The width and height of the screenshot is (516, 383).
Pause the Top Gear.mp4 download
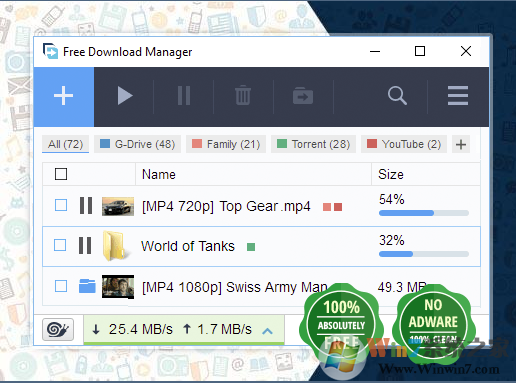pyautogui.click(x=86, y=205)
